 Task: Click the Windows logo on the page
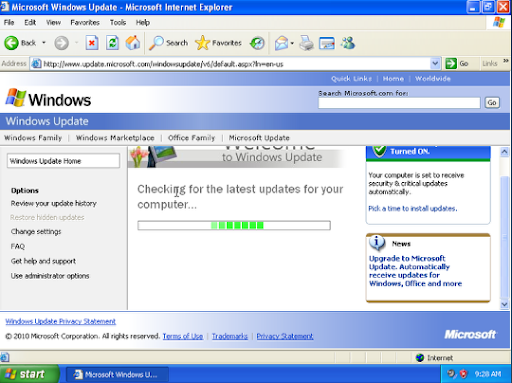48,99
